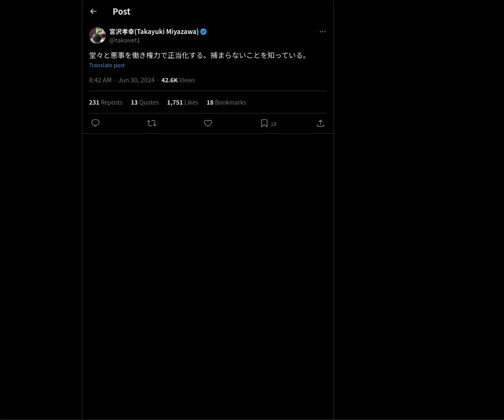Open Takayuki Miyazawa's profile avatar

(97, 36)
